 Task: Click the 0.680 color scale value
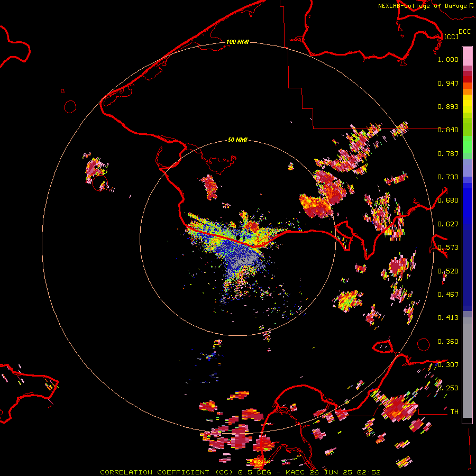click(x=448, y=200)
